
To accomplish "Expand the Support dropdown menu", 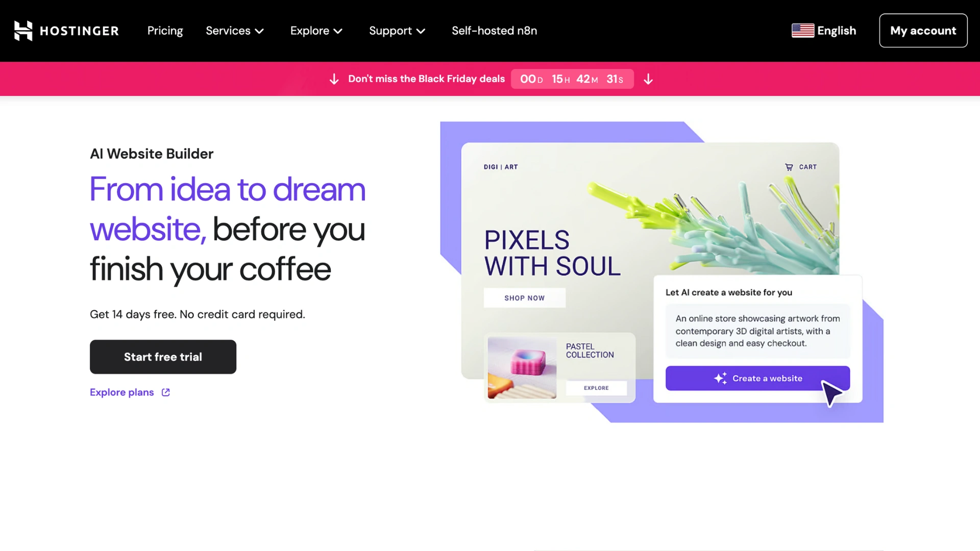I will pos(397,31).
